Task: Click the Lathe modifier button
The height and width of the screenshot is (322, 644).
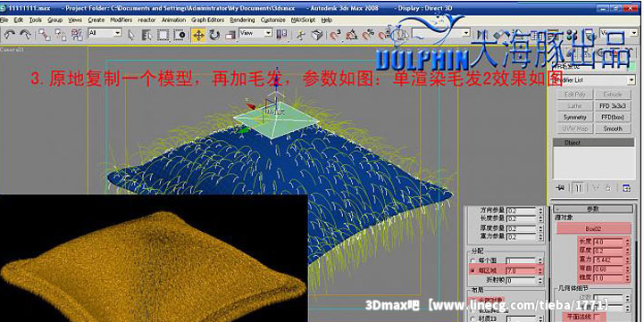Action: (x=574, y=106)
